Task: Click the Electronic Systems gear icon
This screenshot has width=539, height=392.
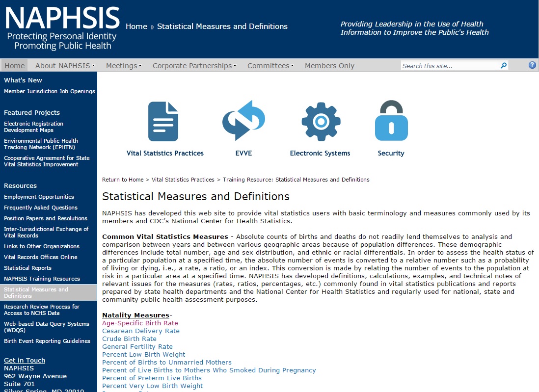Action: coord(320,121)
